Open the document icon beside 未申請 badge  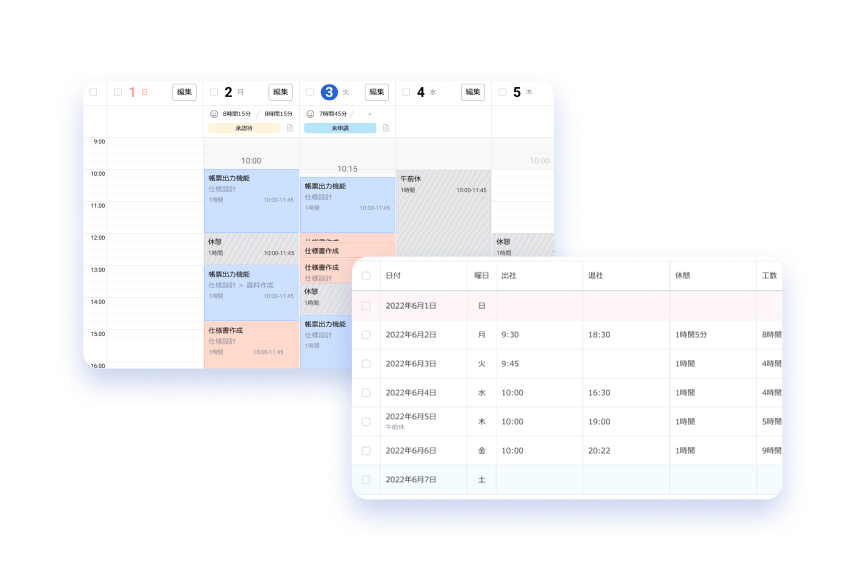point(385,128)
